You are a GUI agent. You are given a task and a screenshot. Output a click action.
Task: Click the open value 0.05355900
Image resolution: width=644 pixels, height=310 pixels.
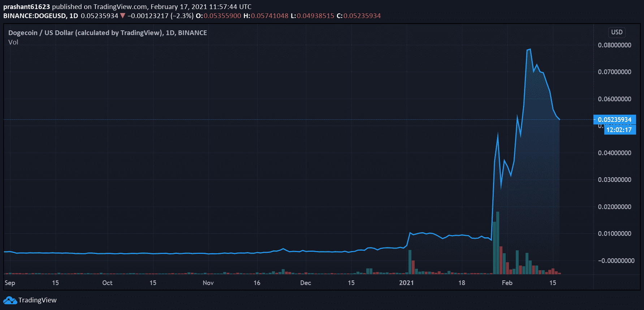(222, 16)
